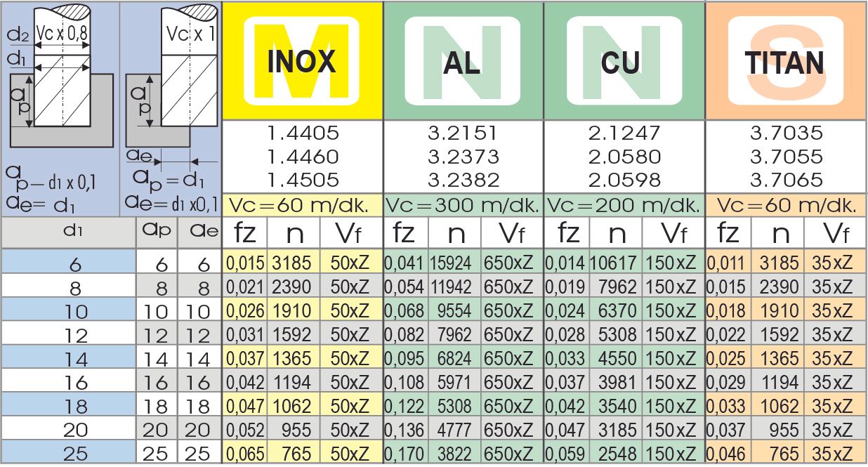
Task: Select AL fz value 0,041
Action: tap(405, 263)
